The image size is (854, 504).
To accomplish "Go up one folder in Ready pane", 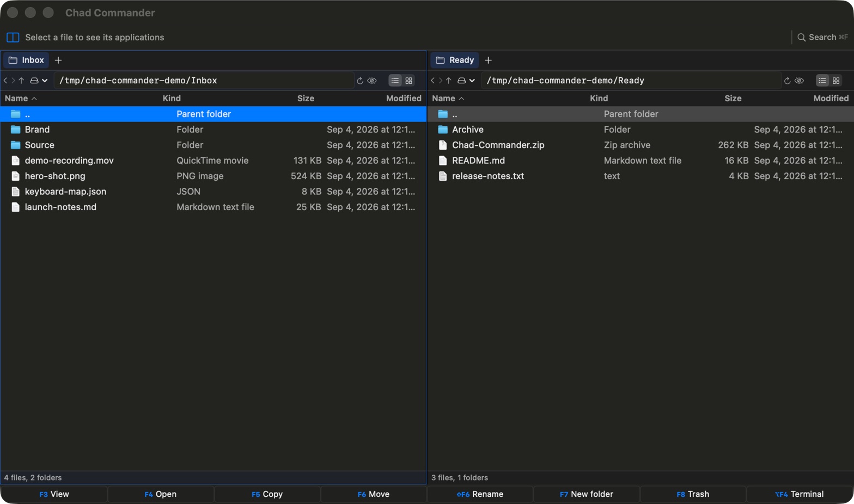I will pyautogui.click(x=449, y=81).
